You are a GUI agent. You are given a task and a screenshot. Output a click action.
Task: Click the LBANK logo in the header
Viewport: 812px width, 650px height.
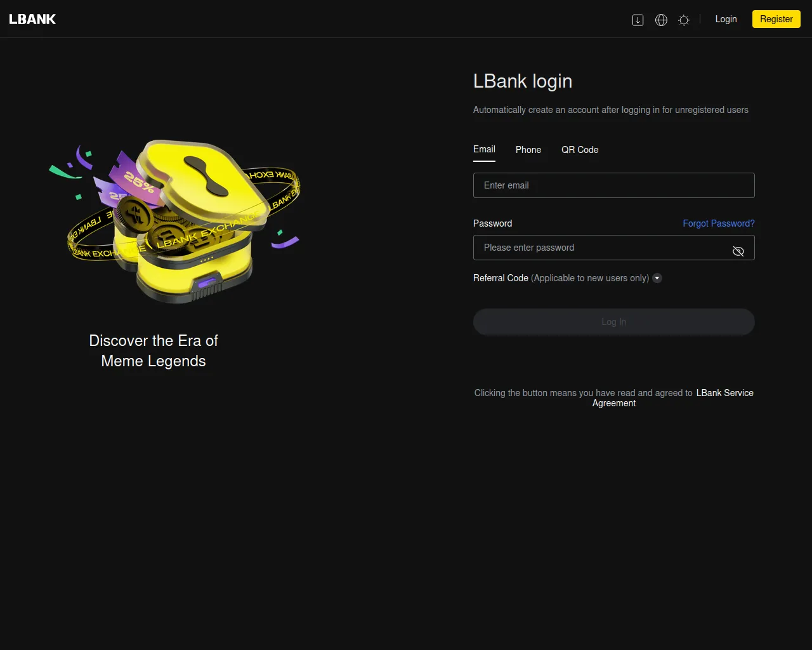pyautogui.click(x=32, y=19)
